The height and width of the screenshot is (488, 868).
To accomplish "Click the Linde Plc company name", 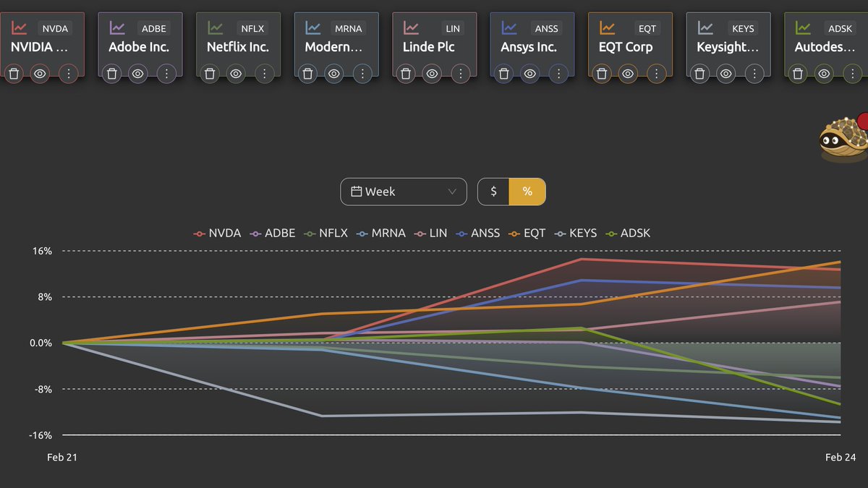I will [x=429, y=47].
